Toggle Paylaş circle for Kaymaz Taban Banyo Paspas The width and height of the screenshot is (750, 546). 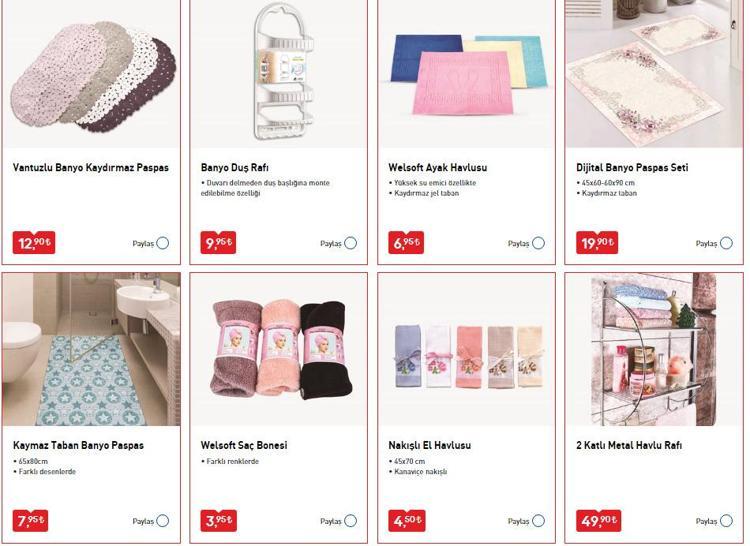tap(163, 521)
